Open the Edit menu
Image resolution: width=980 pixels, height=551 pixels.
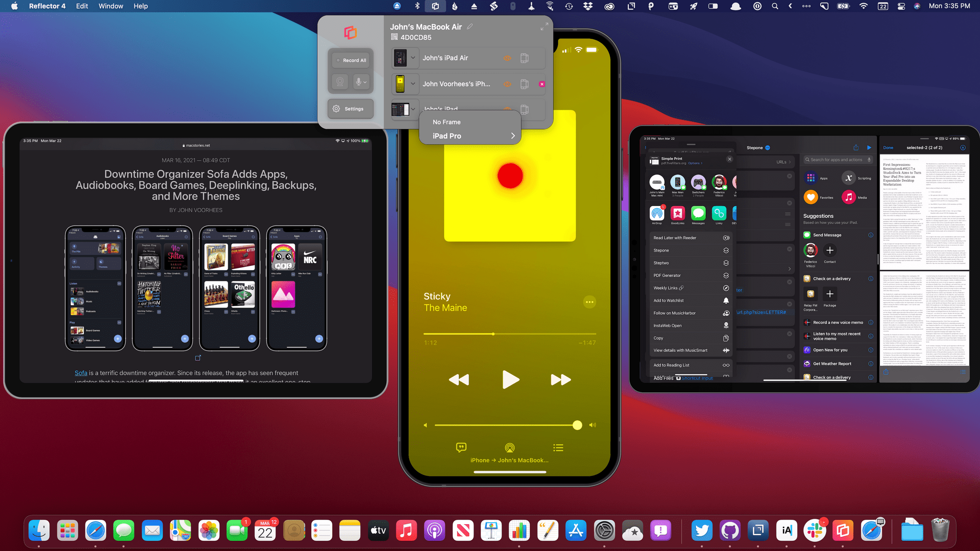82,6
